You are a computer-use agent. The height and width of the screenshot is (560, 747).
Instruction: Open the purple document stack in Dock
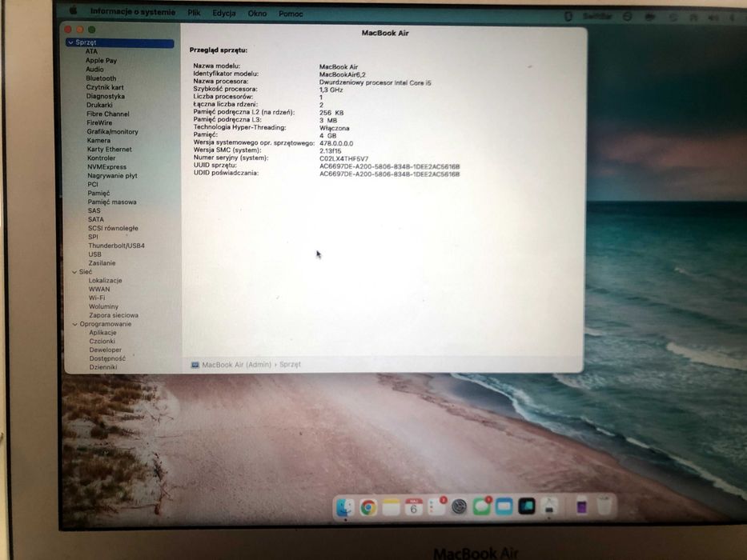point(582,506)
